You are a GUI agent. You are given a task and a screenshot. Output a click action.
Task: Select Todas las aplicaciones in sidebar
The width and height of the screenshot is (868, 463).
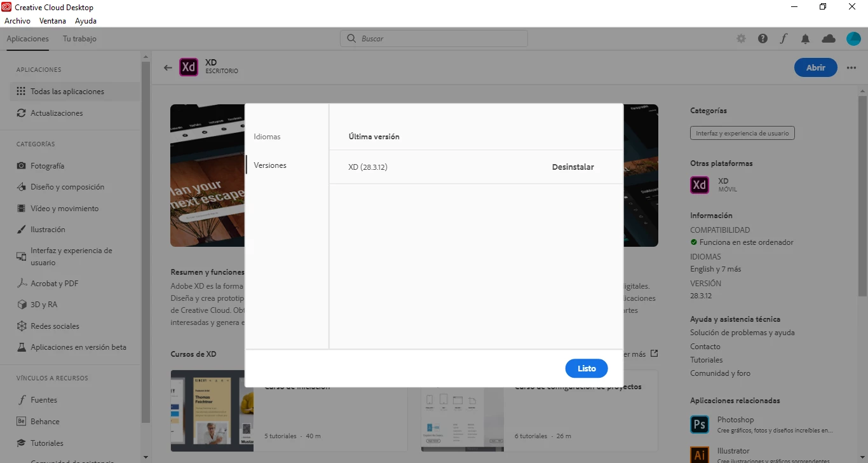pyautogui.click(x=75, y=92)
